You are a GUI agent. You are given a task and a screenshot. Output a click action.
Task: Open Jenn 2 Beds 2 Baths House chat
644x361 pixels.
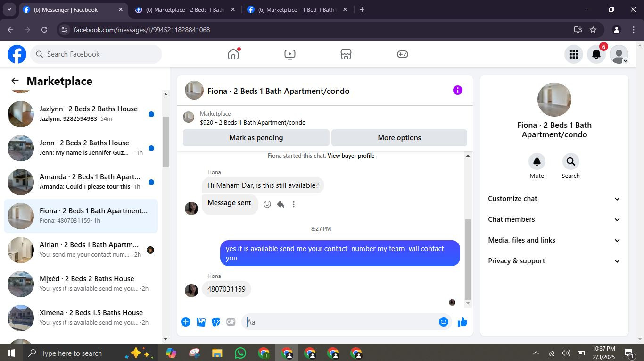pyautogui.click(x=81, y=148)
